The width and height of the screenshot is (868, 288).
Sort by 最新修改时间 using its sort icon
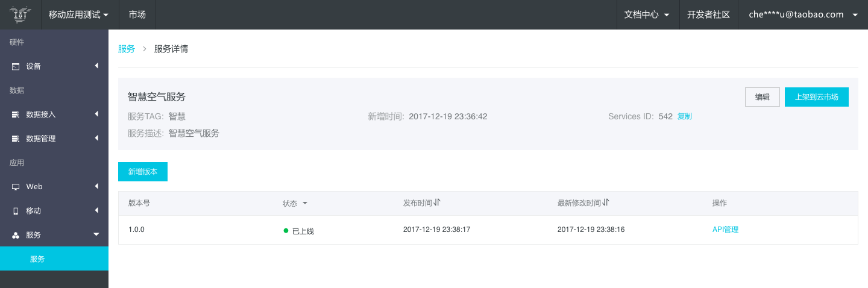[605, 202]
